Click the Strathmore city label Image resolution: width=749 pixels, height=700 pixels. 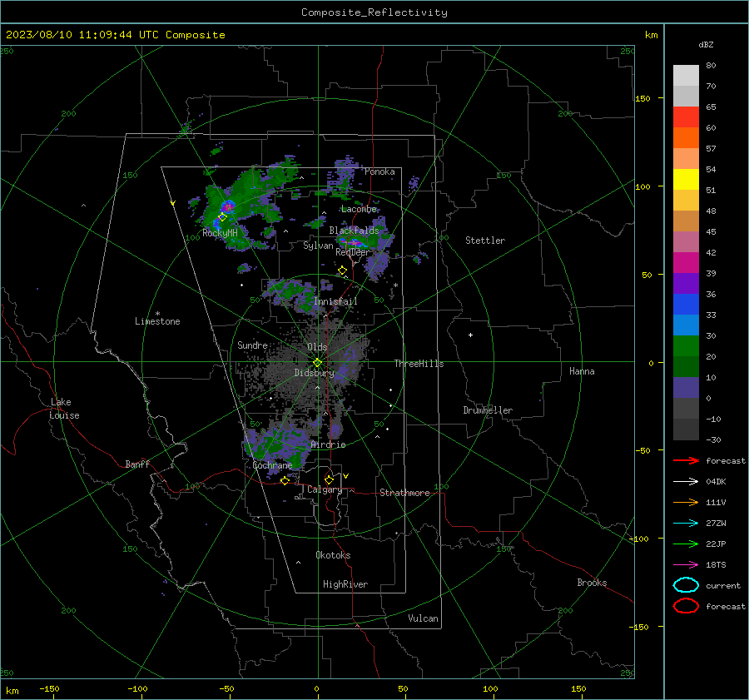coord(404,493)
